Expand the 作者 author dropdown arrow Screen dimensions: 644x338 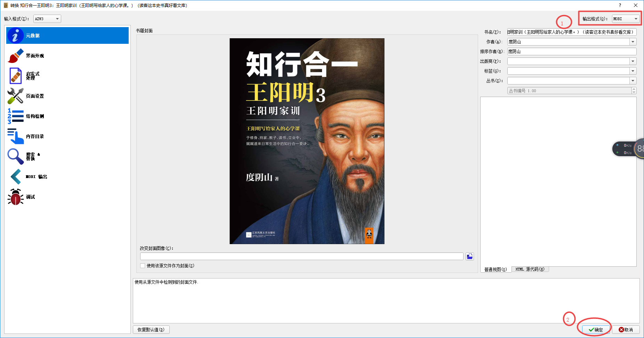[633, 42]
